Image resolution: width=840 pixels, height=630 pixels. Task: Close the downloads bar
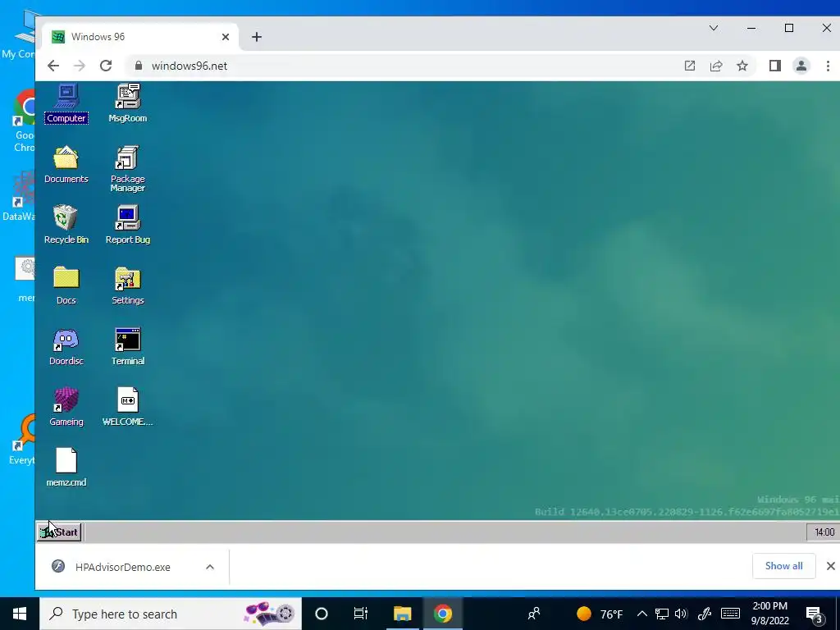point(830,566)
